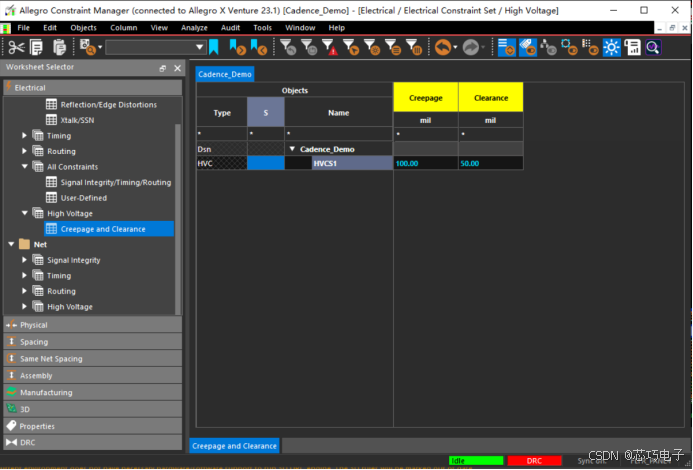Screen dimensions: 693x470
Task: Click the filter icon with cursor arrow badge
Action: coord(351,47)
